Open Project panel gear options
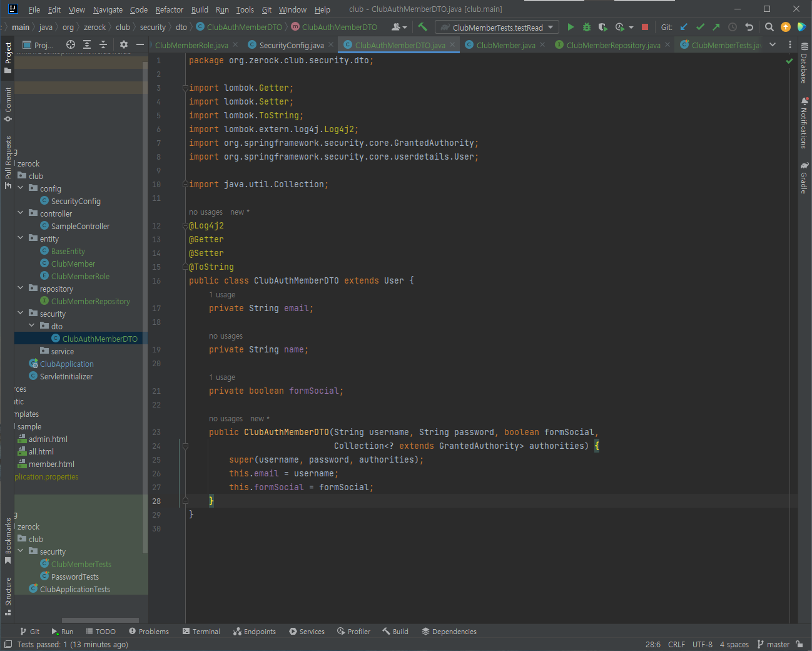812x651 pixels. (124, 44)
